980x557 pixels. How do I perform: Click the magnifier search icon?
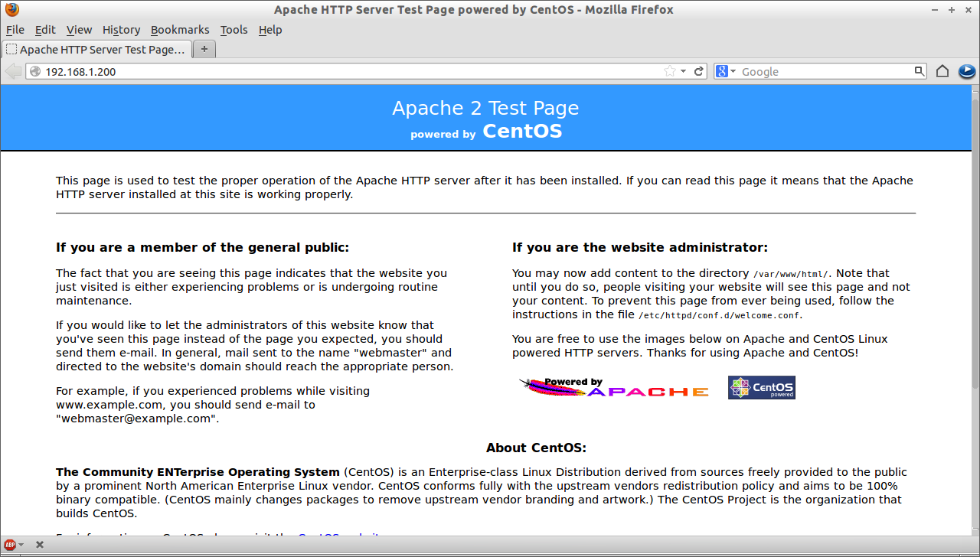920,71
